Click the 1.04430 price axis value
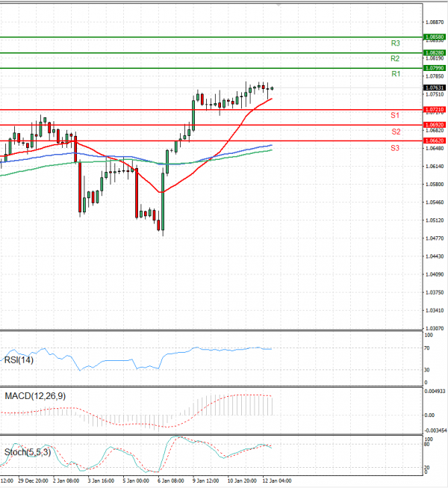This screenshot has height=488, width=448. click(x=435, y=256)
